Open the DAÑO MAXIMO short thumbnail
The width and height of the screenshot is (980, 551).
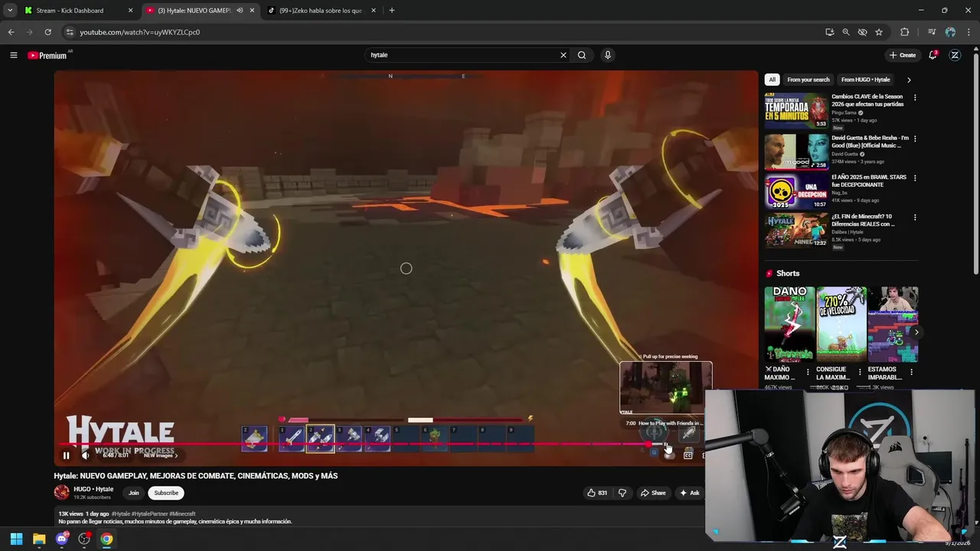789,324
